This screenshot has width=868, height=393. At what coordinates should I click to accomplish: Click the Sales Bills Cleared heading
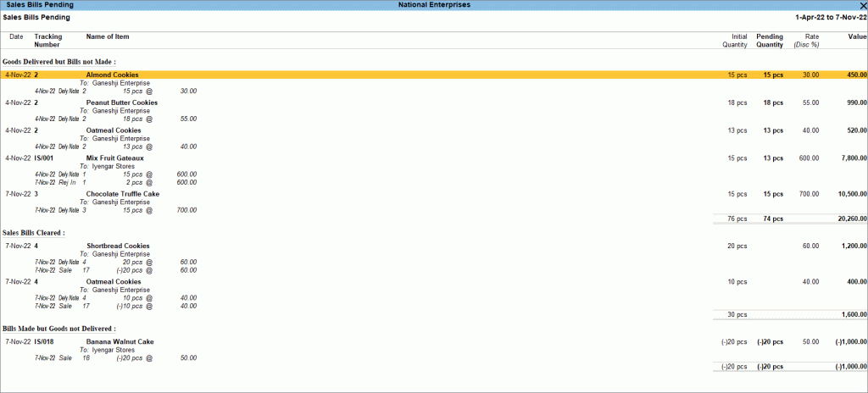[34, 233]
